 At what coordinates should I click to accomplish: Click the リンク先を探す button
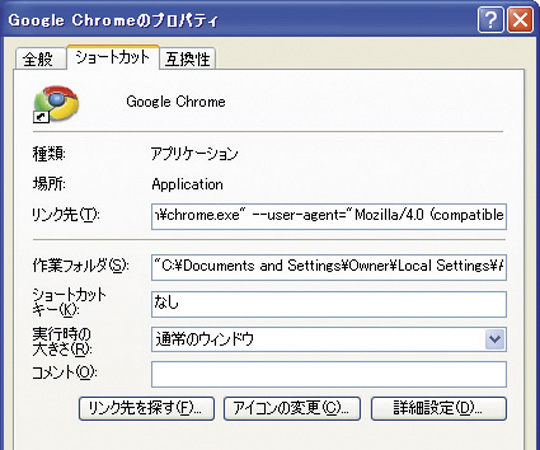tap(146, 408)
